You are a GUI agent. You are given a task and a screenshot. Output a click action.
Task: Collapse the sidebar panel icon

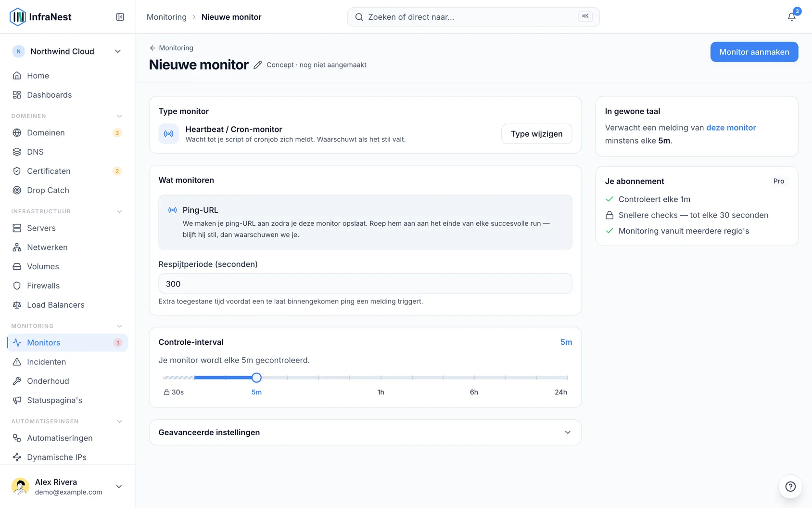pyautogui.click(x=120, y=17)
